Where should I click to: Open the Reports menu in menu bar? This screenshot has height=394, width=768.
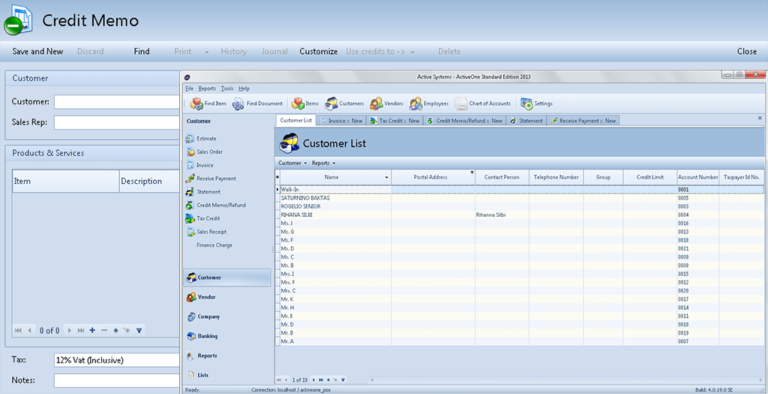tap(207, 89)
